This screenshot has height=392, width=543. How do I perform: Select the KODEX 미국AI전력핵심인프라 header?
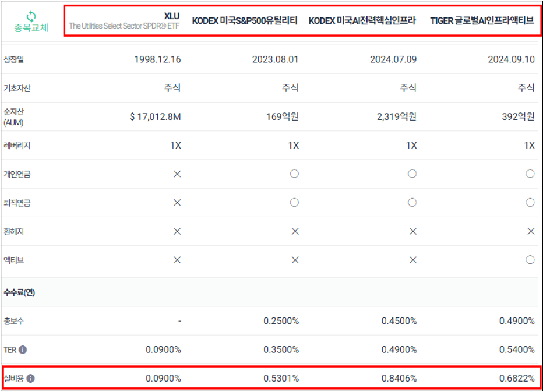point(362,21)
